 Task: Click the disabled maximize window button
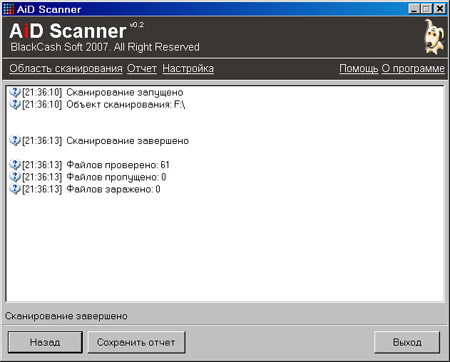coord(426,9)
